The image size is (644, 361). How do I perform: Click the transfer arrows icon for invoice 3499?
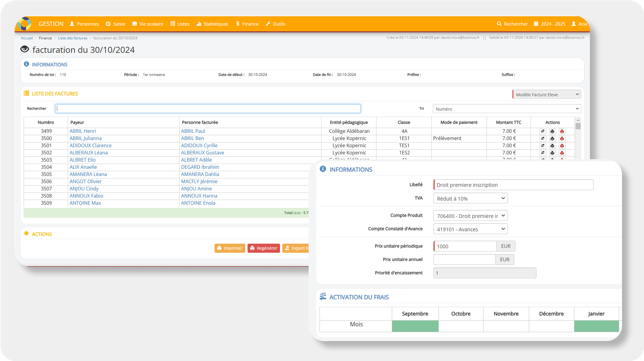point(542,131)
